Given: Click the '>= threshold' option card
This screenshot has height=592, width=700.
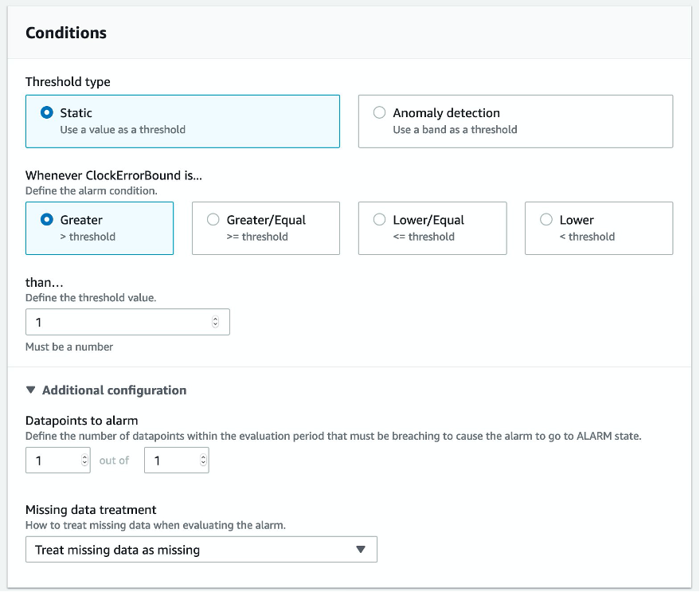Looking at the screenshot, I should (266, 237).
